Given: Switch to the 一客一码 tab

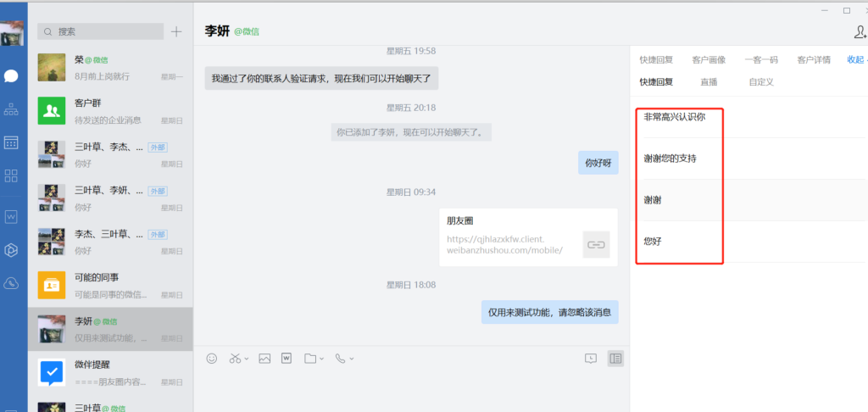Looking at the screenshot, I should (761, 60).
